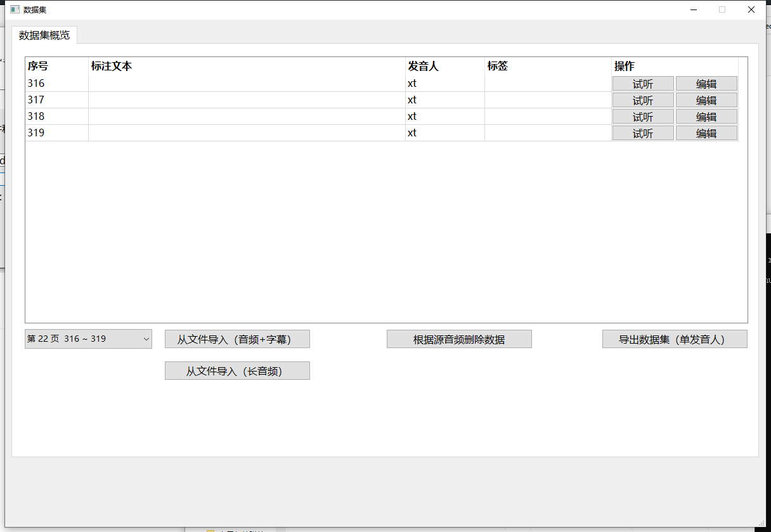Image resolution: width=771 pixels, height=532 pixels.
Task: Click 根据源音频删除数据 button
Action: point(459,339)
